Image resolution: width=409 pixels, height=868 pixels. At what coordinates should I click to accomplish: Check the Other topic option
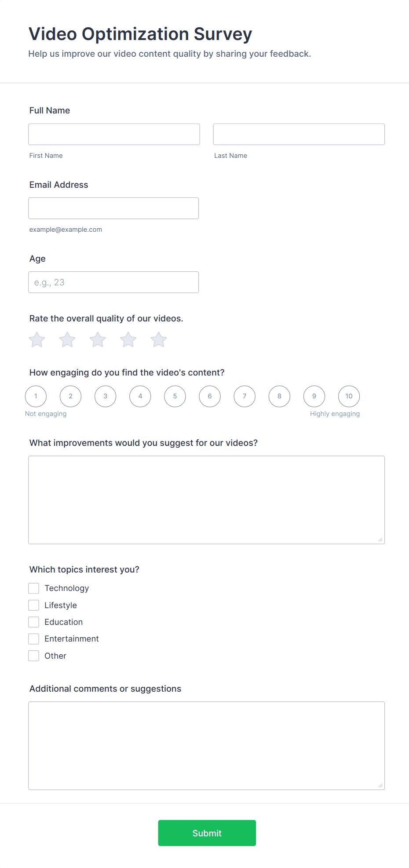coord(34,656)
